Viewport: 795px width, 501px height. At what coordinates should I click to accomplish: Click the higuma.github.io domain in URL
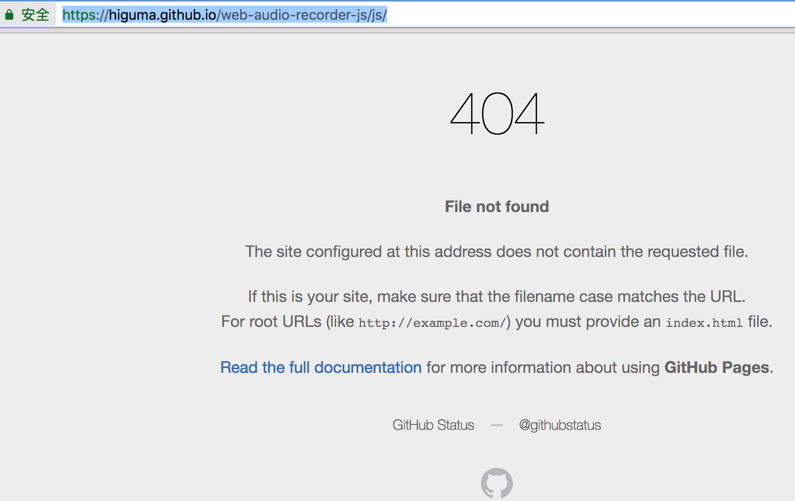pos(162,15)
